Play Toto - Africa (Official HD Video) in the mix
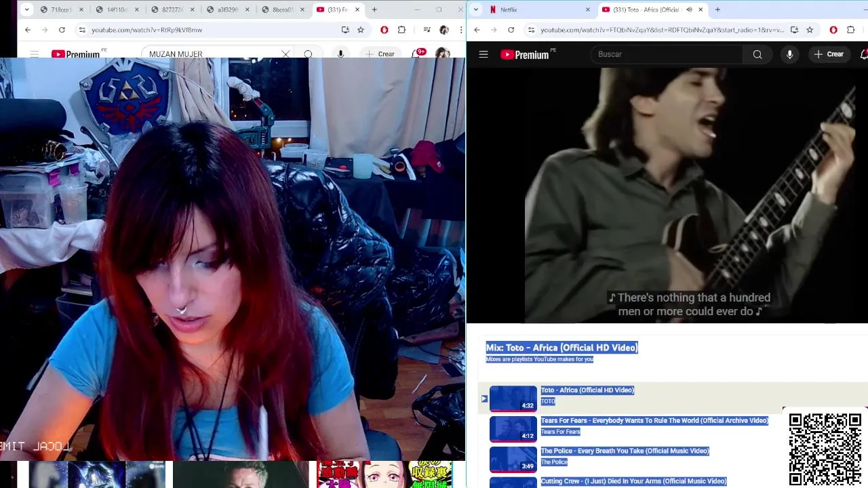Image resolution: width=868 pixels, height=488 pixels. [587, 390]
